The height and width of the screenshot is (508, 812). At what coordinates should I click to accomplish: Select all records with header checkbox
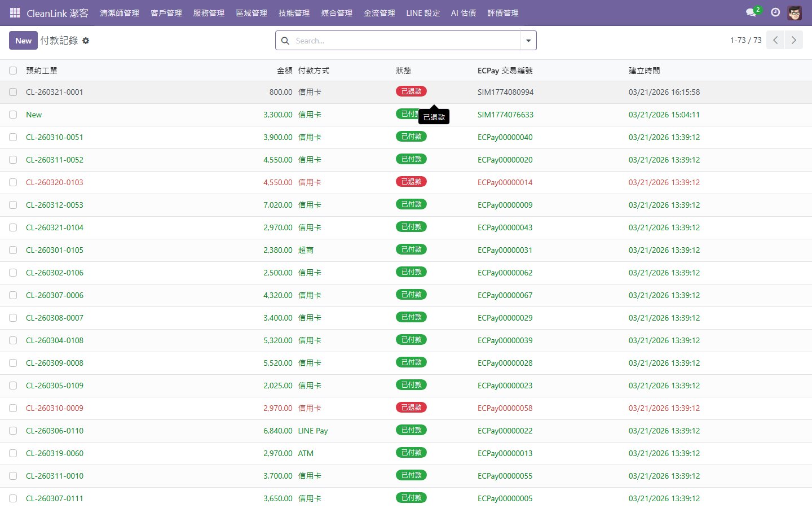[x=13, y=71]
